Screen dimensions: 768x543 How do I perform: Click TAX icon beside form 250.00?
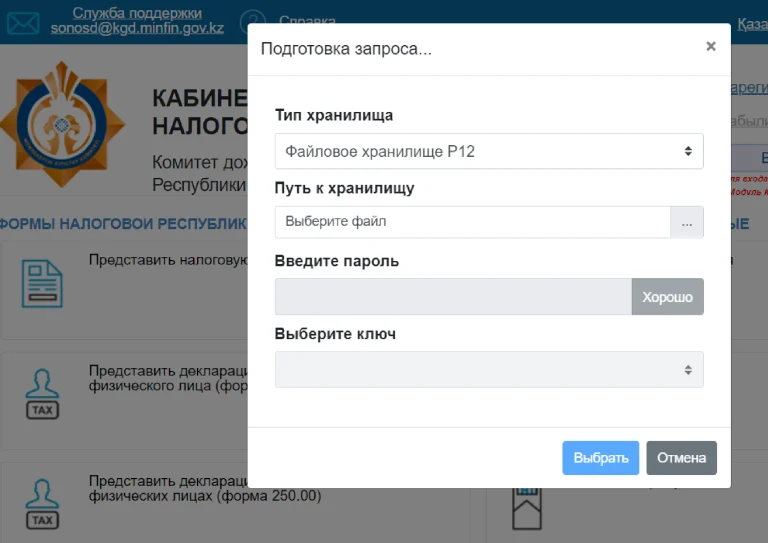pyautogui.click(x=42, y=505)
